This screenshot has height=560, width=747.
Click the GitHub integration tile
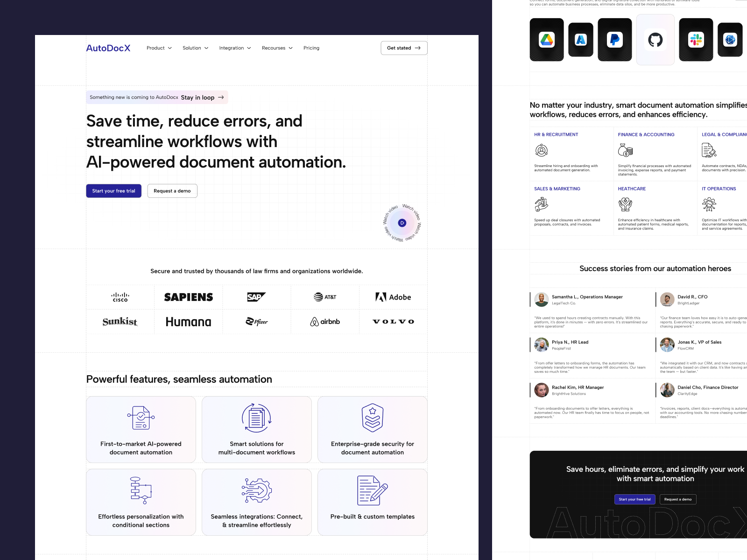pyautogui.click(x=655, y=40)
